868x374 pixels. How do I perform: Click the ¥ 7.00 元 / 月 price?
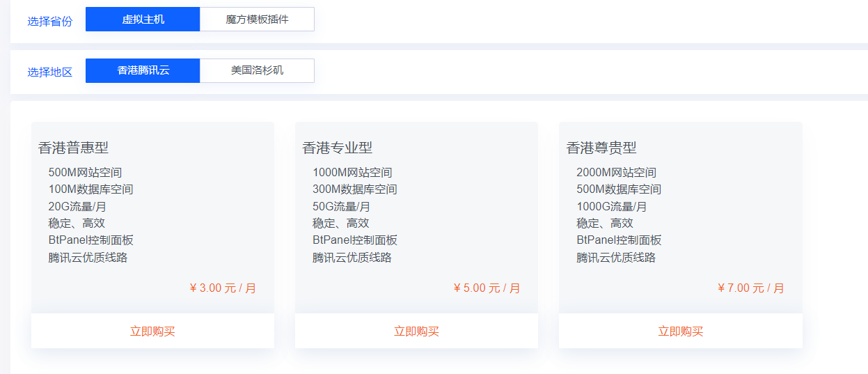[x=751, y=288]
